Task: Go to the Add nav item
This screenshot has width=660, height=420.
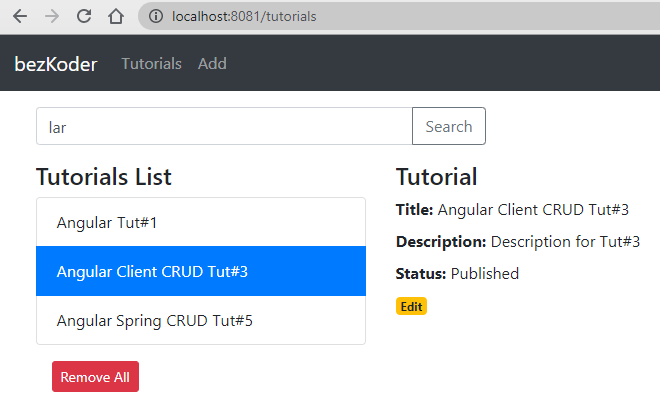Action: click(x=212, y=64)
